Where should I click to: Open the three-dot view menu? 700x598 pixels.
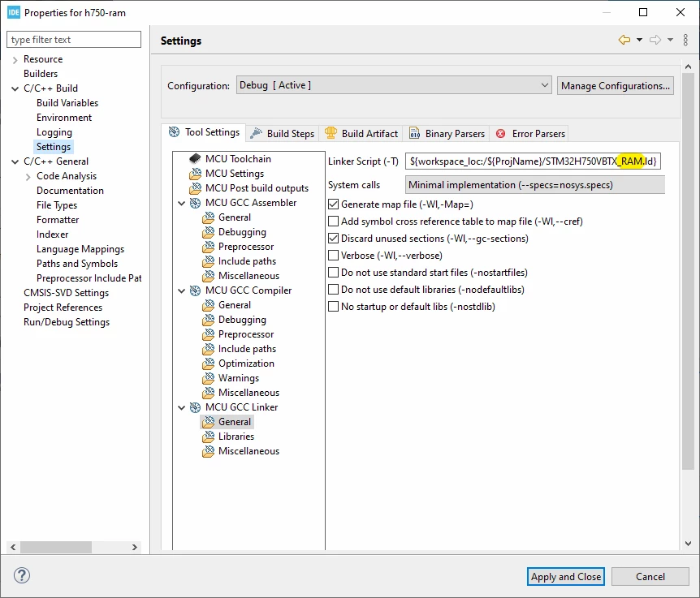pyautogui.click(x=685, y=40)
